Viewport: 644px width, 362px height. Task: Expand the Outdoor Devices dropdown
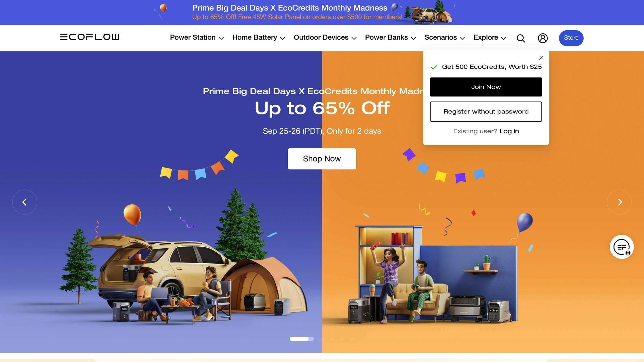325,38
